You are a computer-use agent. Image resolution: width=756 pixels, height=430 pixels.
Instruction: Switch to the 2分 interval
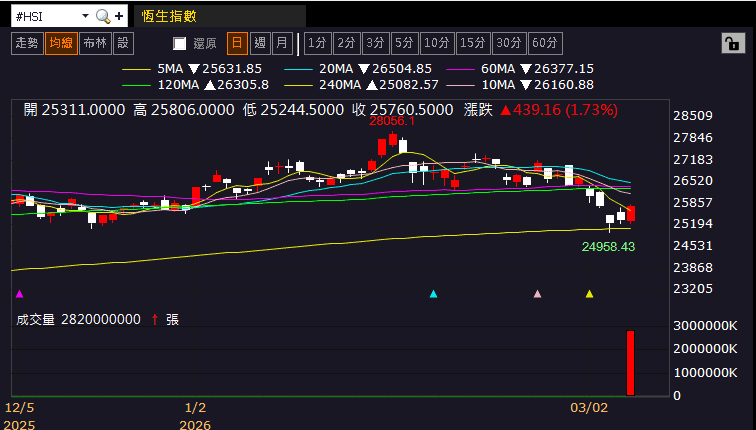click(x=346, y=43)
